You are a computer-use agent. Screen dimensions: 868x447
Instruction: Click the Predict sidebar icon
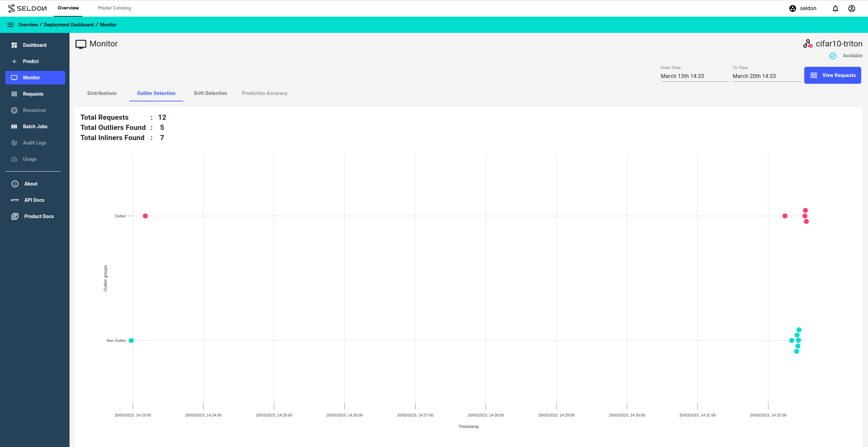pyautogui.click(x=14, y=61)
